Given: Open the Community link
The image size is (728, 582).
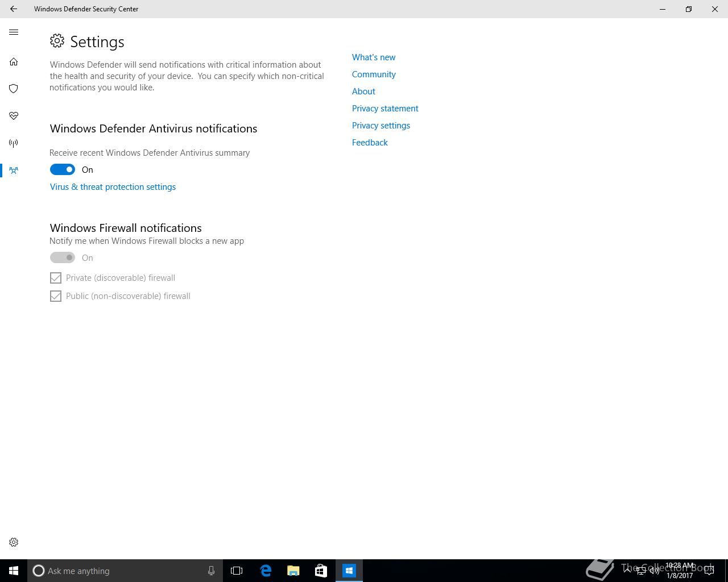Looking at the screenshot, I should (x=374, y=74).
